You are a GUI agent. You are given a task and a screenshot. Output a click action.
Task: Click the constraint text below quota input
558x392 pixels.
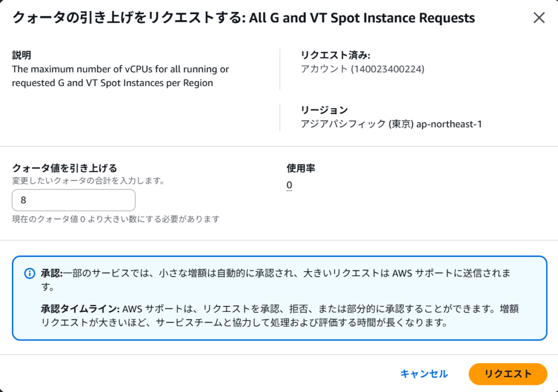pyautogui.click(x=116, y=219)
